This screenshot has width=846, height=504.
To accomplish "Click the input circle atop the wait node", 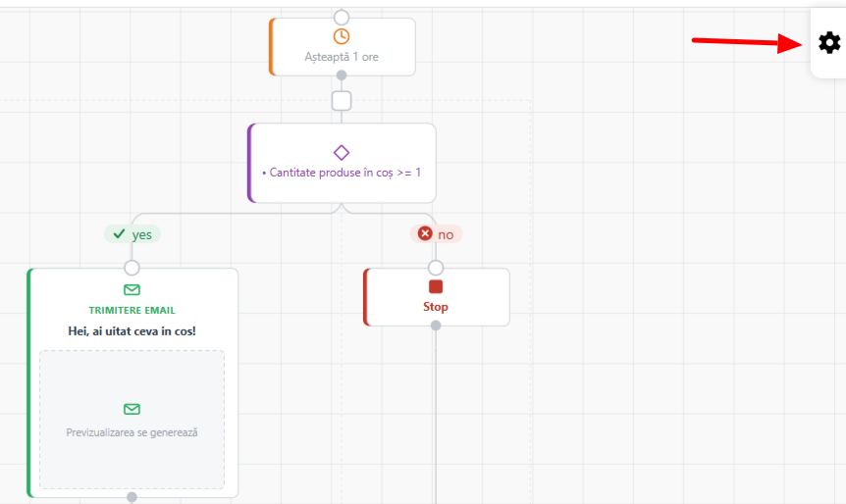I will click(341, 18).
